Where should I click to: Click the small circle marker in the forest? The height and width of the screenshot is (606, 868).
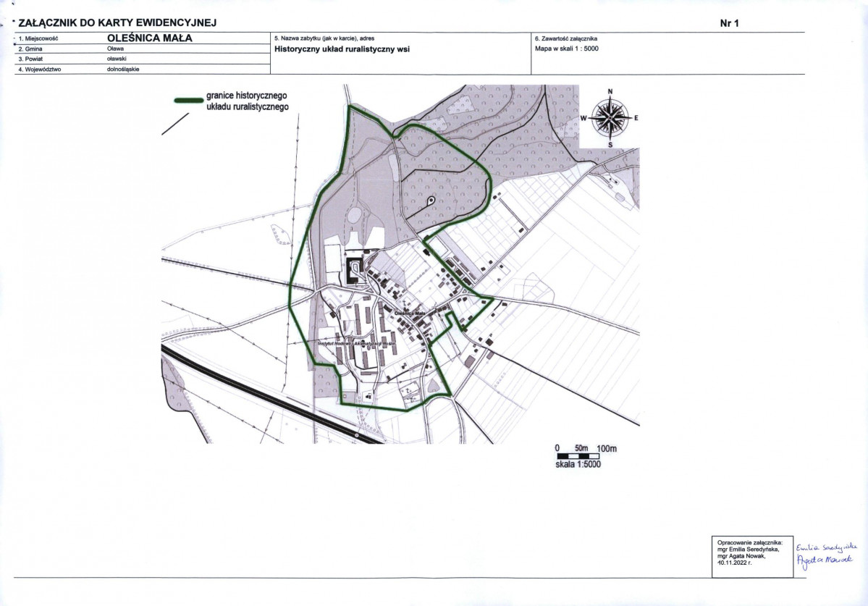(431, 201)
